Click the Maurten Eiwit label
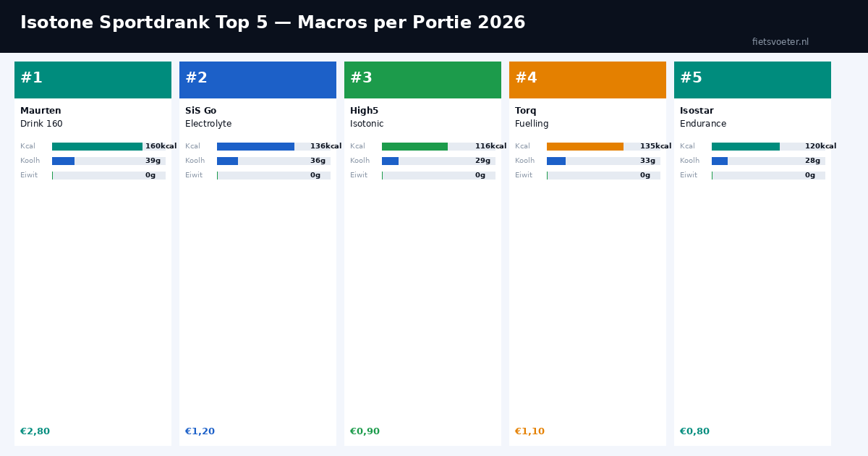This screenshot has height=456, width=868. pyautogui.click(x=29, y=175)
